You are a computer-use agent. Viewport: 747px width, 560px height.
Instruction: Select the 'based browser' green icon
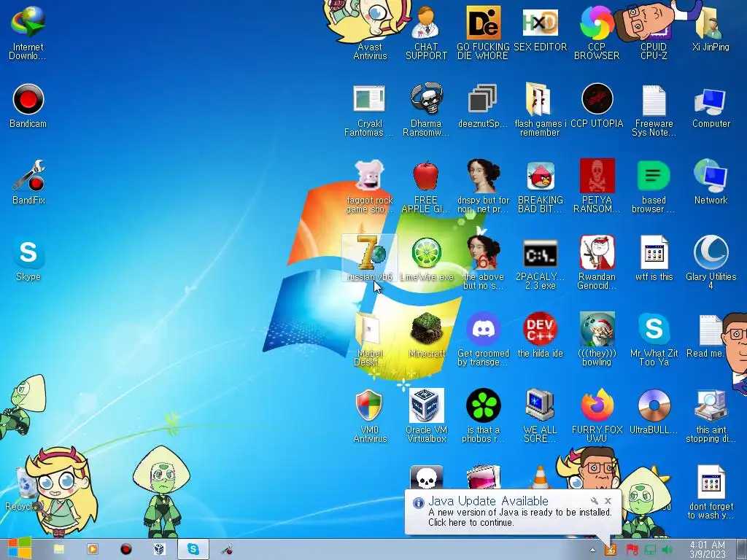point(654,187)
